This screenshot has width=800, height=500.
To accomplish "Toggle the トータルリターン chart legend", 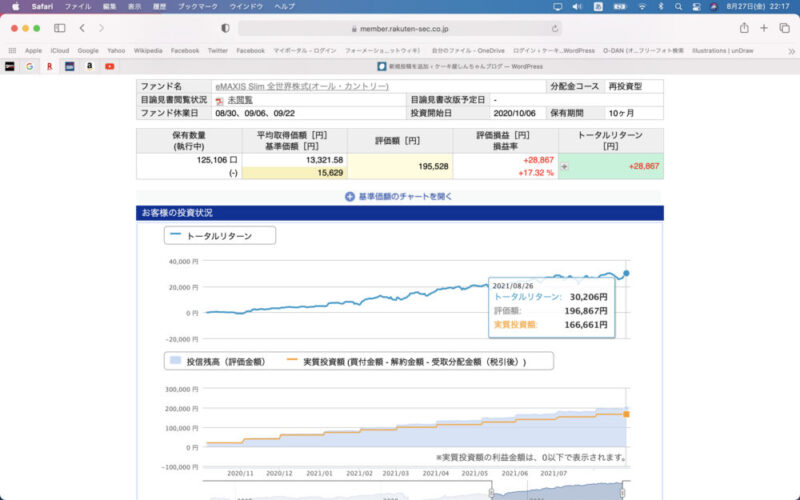I will click(x=220, y=236).
